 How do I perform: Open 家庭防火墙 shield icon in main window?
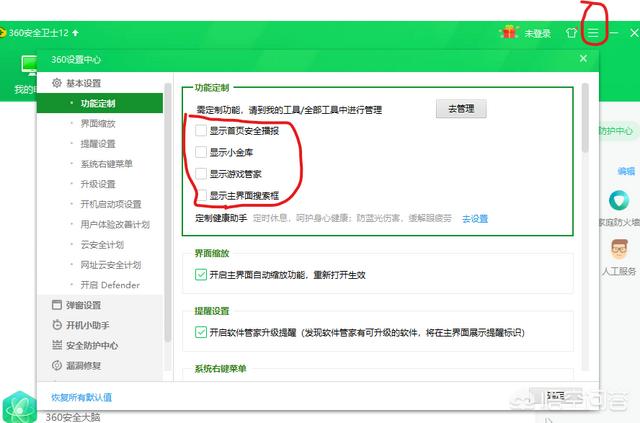pos(619,201)
